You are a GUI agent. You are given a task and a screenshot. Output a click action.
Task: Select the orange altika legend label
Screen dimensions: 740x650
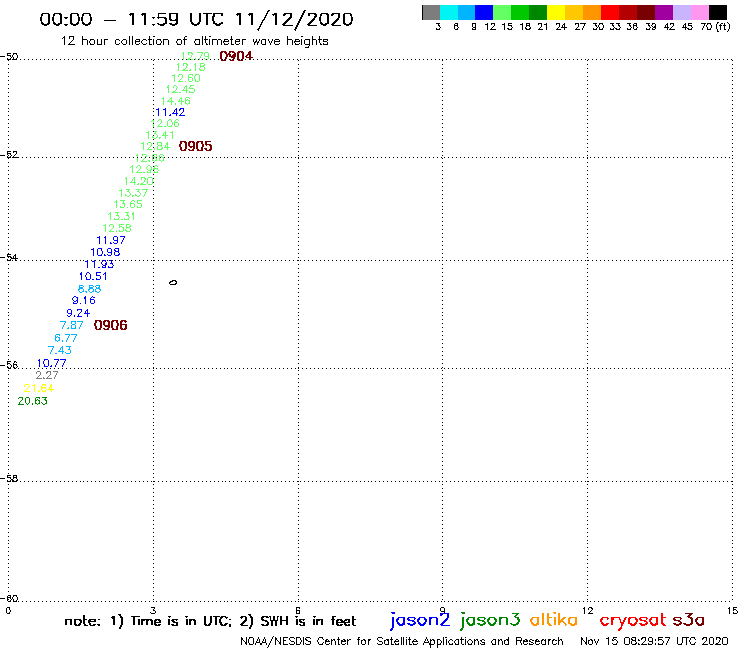tap(554, 620)
